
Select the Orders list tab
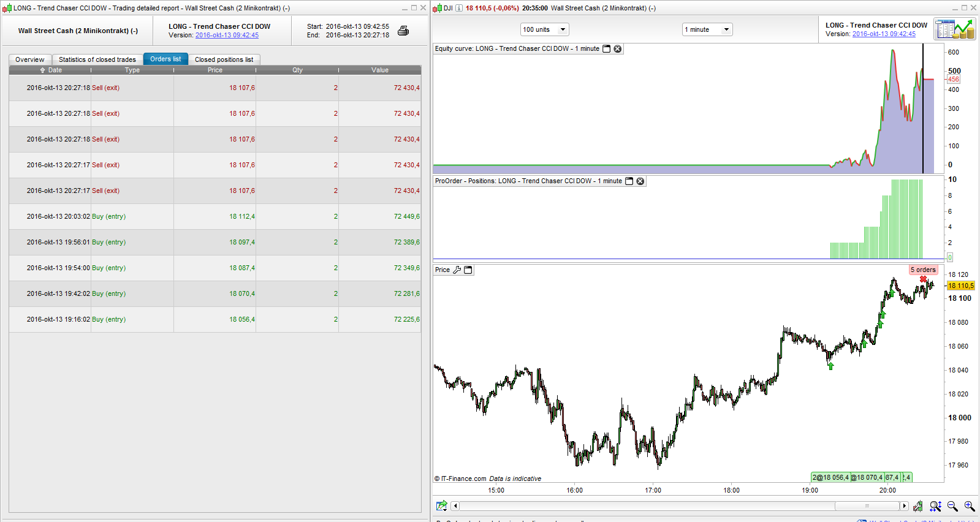point(165,59)
